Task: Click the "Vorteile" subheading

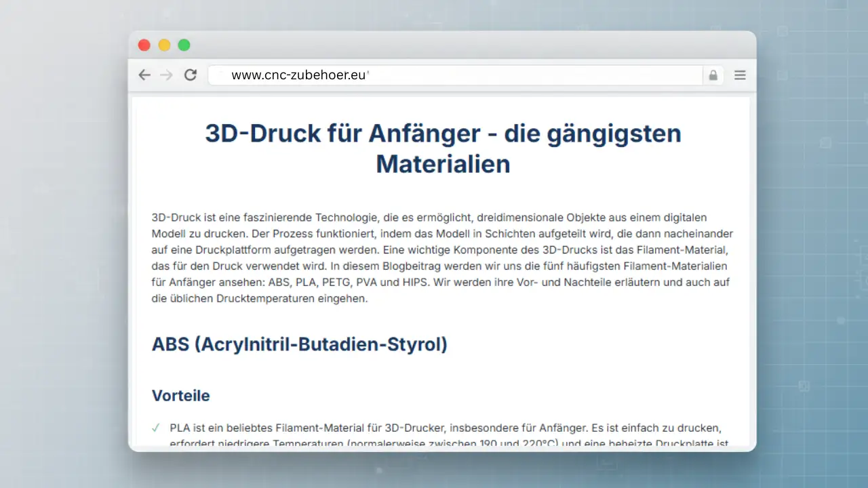Action: [181, 395]
